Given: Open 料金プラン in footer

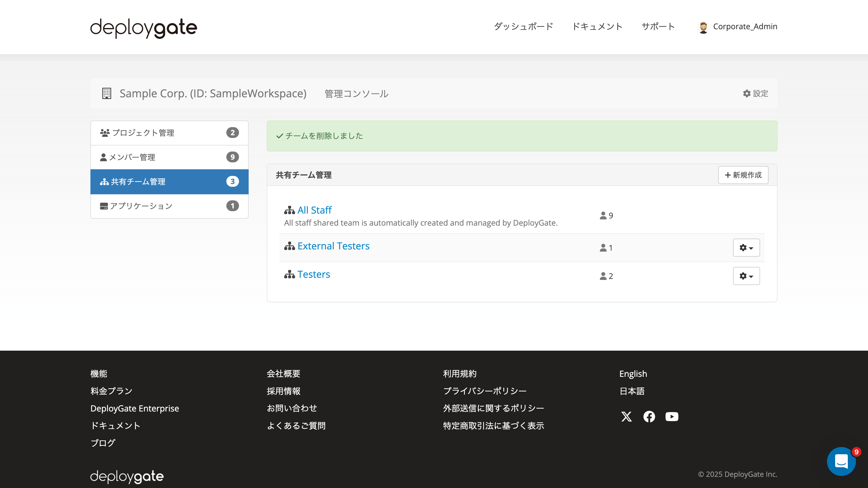Looking at the screenshot, I should (111, 391).
